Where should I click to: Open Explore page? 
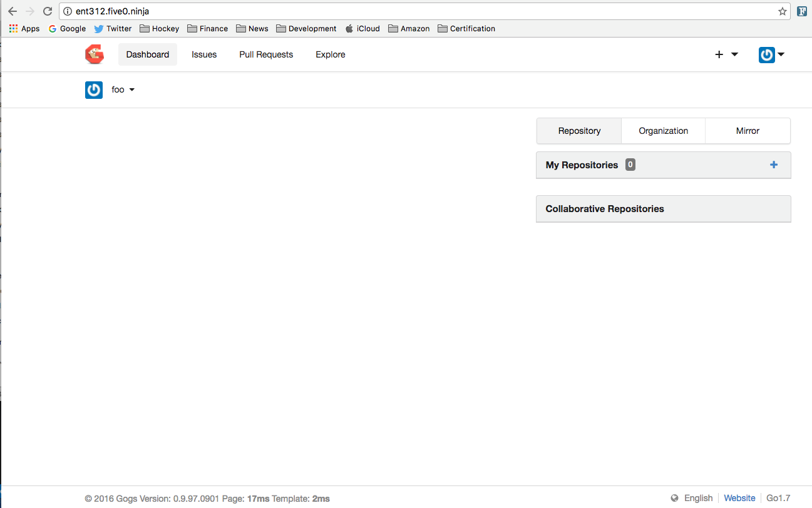[x=331, y=54]
